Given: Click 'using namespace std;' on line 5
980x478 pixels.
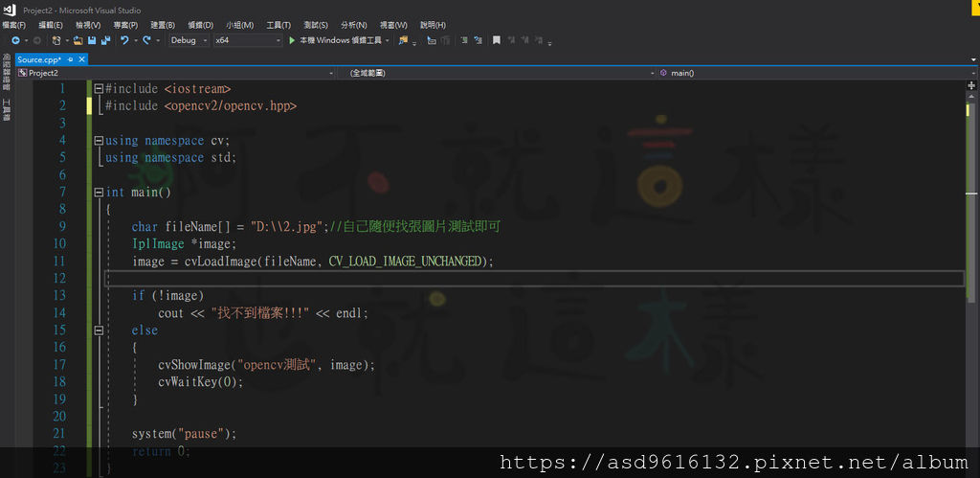Looking at the screenshot, I should pos(171,158).
